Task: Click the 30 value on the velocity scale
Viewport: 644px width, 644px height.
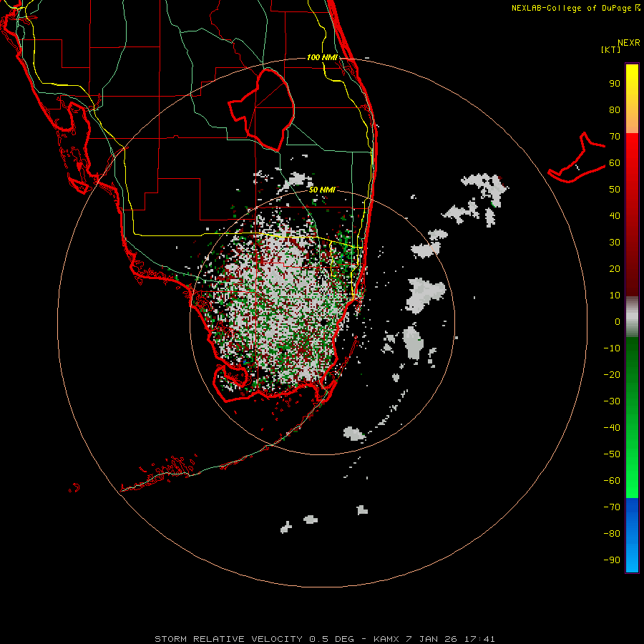Action: click(615, 243)
